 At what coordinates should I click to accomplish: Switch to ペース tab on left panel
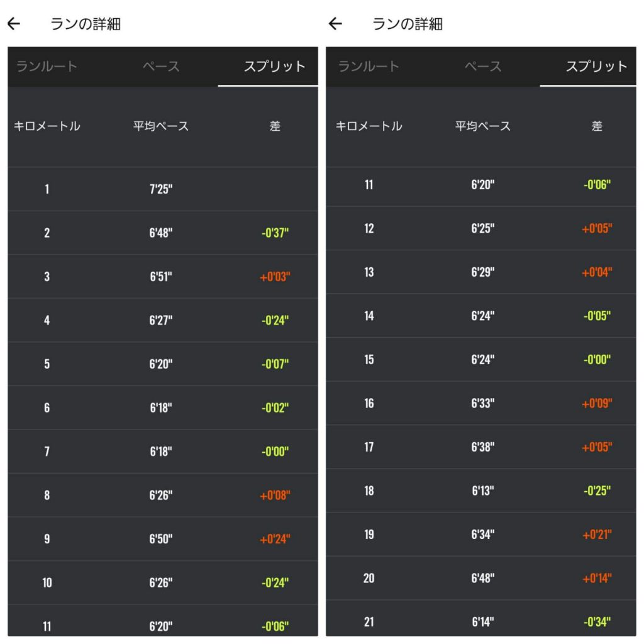[161, 67]
